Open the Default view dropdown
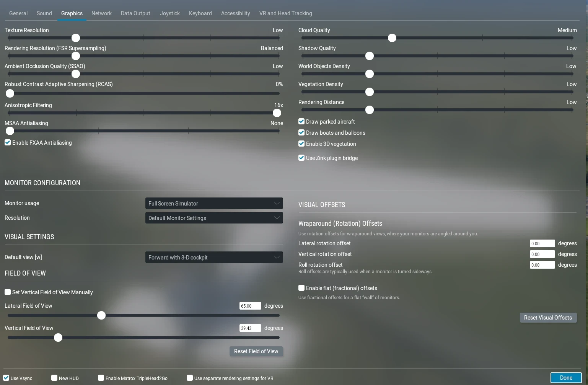The image size is (588, 385). pyautogui.click(x=214, y=257)
